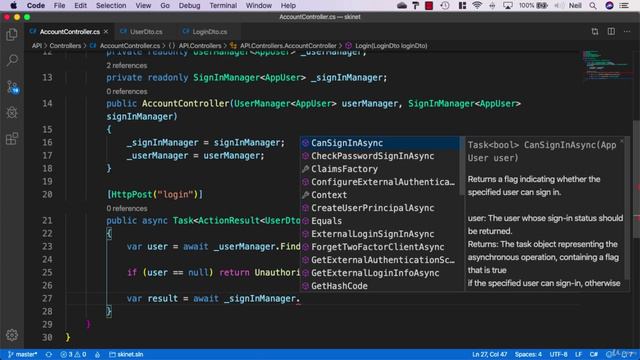Close the AccountController.cs tab
Screen dimensions: 640x360
click(x=106, y=31)
